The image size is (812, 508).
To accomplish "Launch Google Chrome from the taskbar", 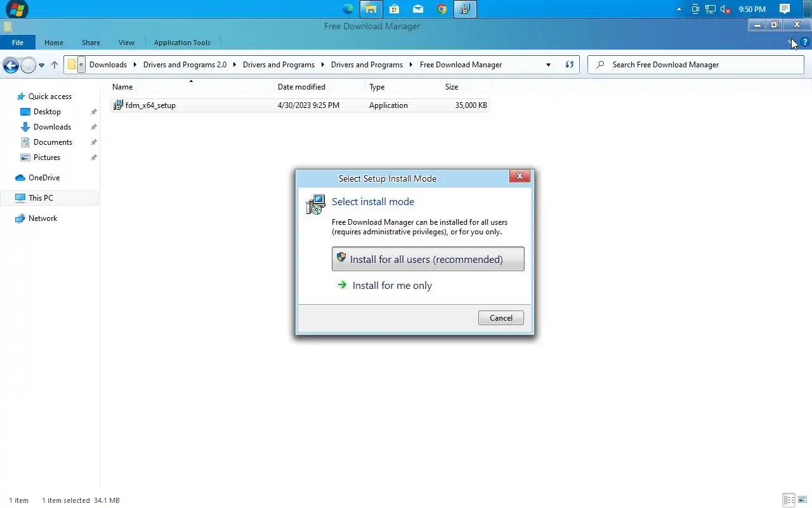I will [442, 9].
